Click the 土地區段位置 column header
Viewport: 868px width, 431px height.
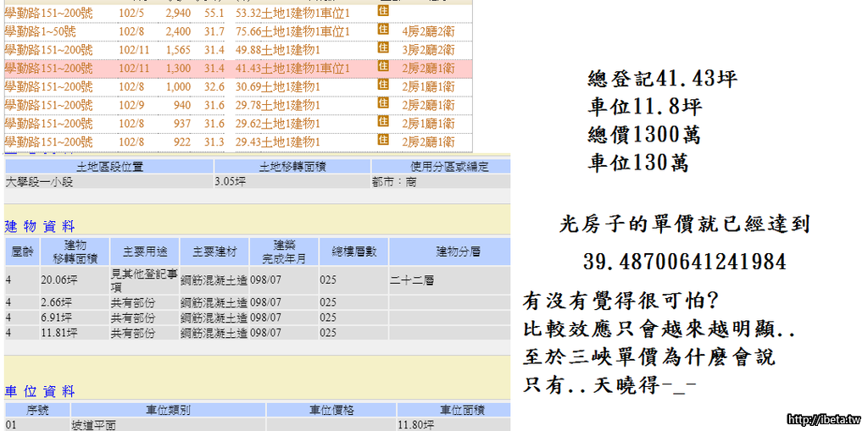point(109,167)
